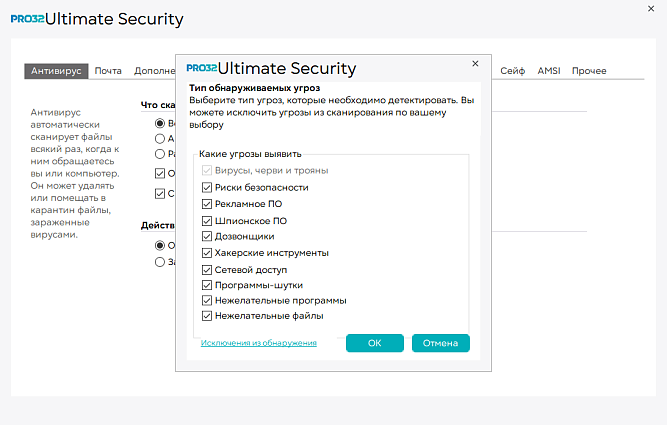
Task: Uncheck Хакерские инструменты checkbox
Action: [x=207, y=253]
